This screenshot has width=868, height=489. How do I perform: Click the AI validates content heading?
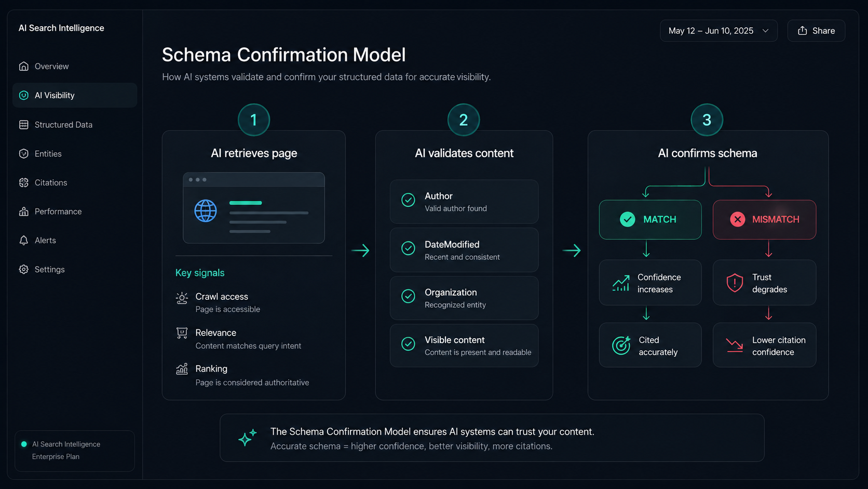(x=464, y=153)
